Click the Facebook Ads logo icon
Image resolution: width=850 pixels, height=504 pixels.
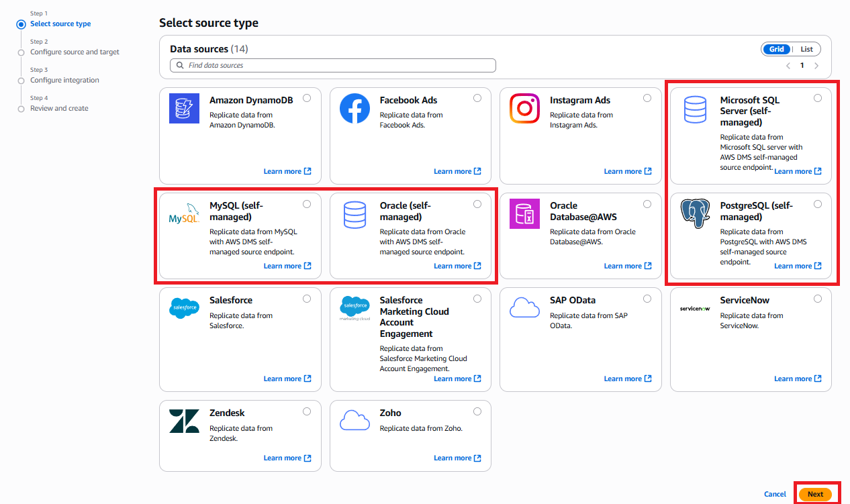click(x=355, y=109)
